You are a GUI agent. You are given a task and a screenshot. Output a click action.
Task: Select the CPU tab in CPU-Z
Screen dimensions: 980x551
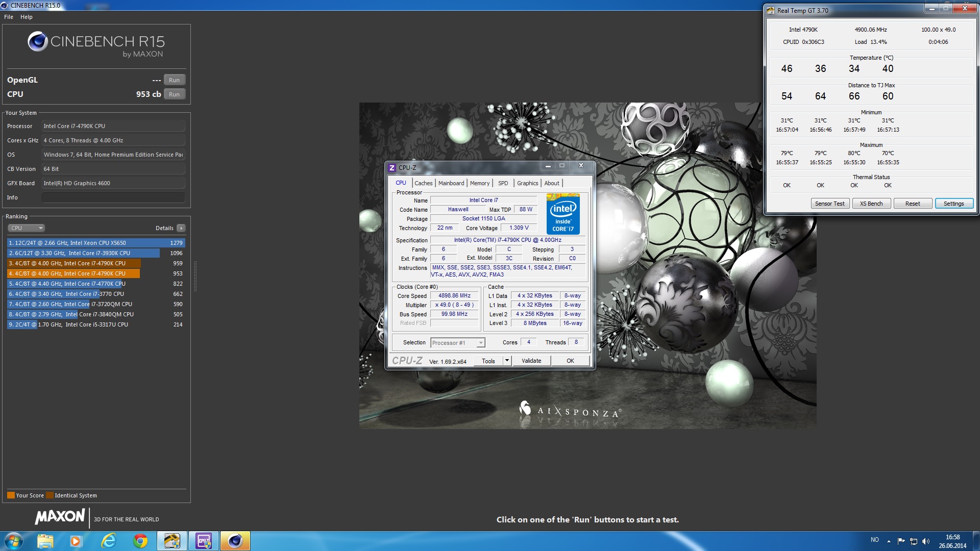[401, 183]
